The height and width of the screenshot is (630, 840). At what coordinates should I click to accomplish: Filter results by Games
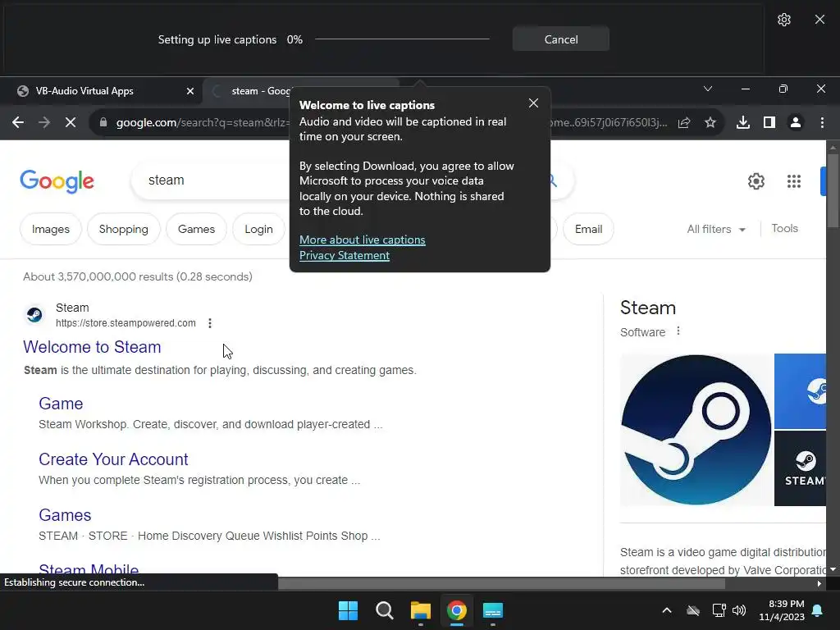196,230
